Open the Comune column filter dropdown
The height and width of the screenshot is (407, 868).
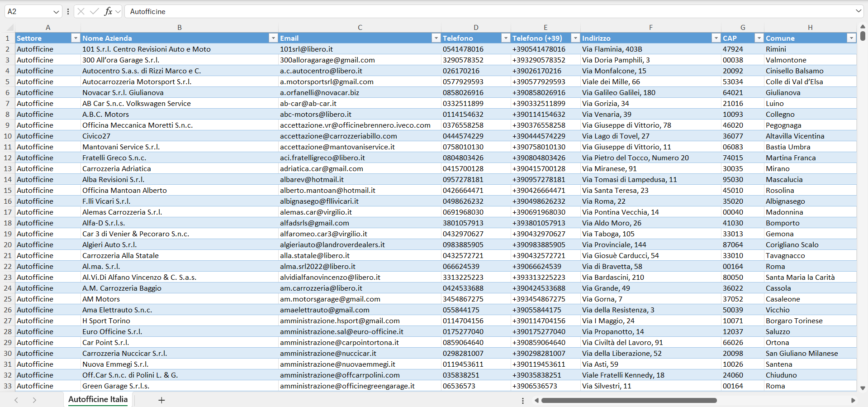click(851, 38)
